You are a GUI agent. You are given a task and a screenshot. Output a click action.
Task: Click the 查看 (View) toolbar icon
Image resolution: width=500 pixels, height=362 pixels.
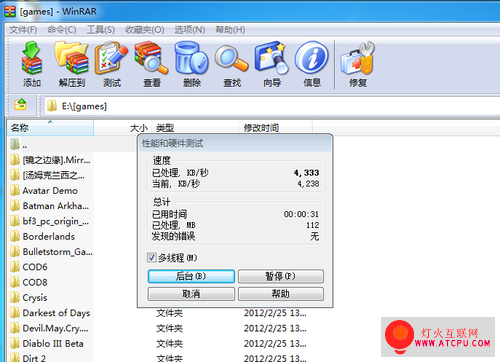point(152,64)
